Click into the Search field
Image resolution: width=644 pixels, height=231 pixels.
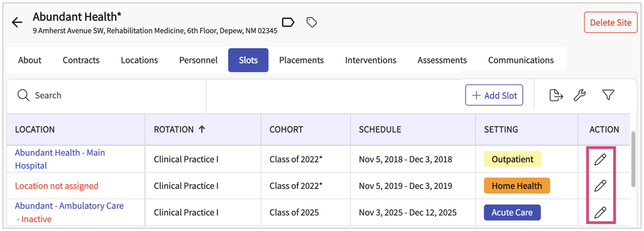(x=105, y=95)
